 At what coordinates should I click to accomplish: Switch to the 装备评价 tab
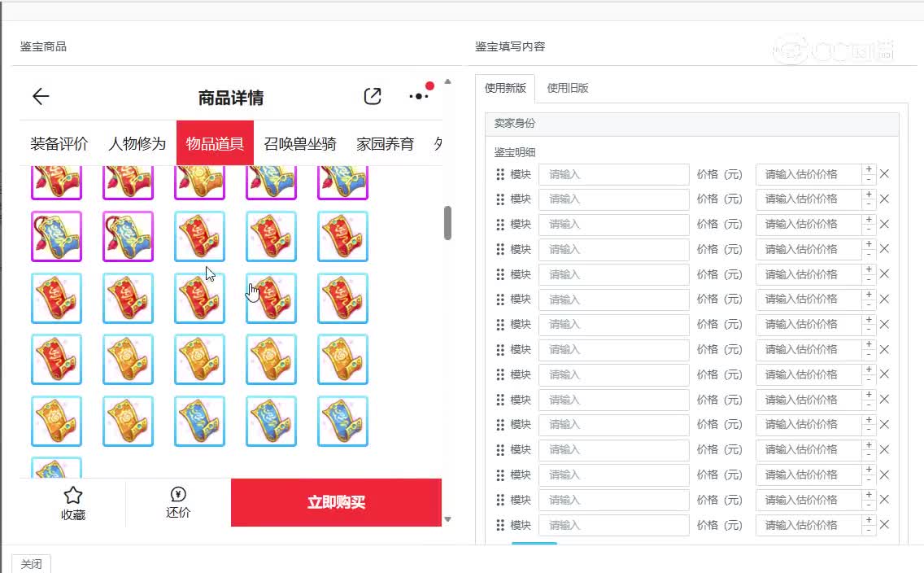(x=59, y=143)
